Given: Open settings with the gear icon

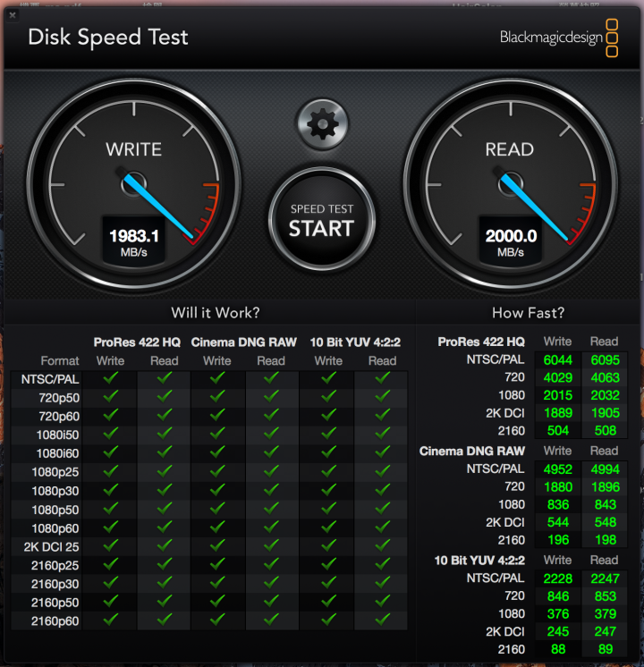Looking at the screenshot, I should 322,124.
